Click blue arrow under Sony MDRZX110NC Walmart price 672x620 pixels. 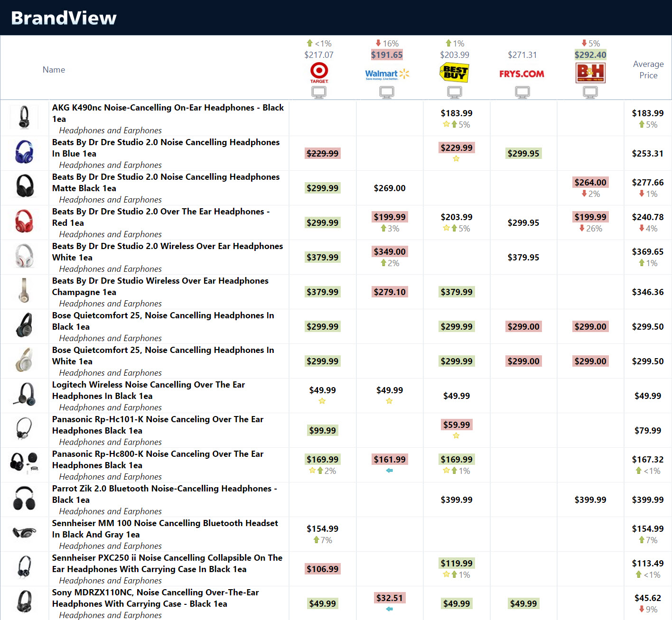coord(390,609)
